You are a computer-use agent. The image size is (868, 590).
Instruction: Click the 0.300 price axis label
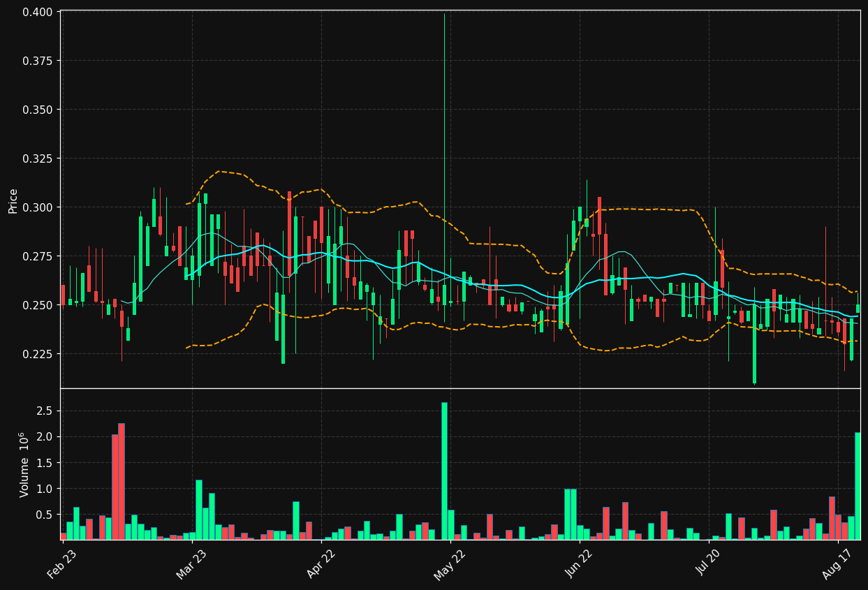[x=38, y=207]
